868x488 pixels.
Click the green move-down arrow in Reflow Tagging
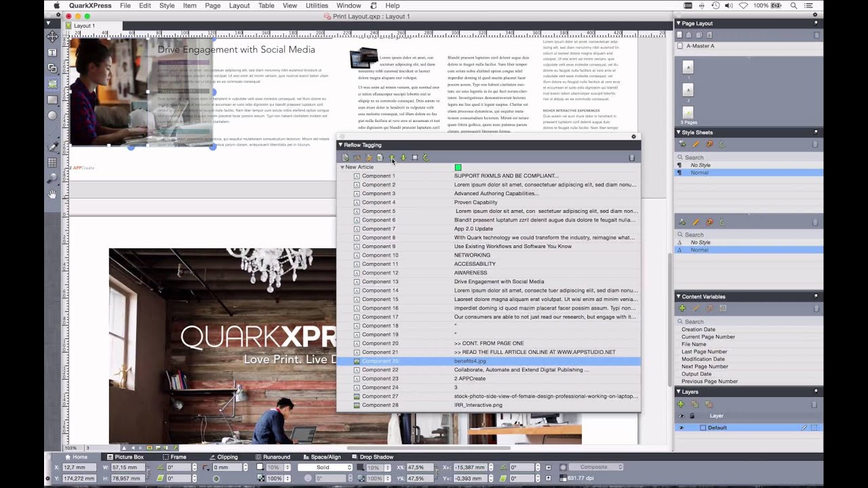click(x=403, y=157)
